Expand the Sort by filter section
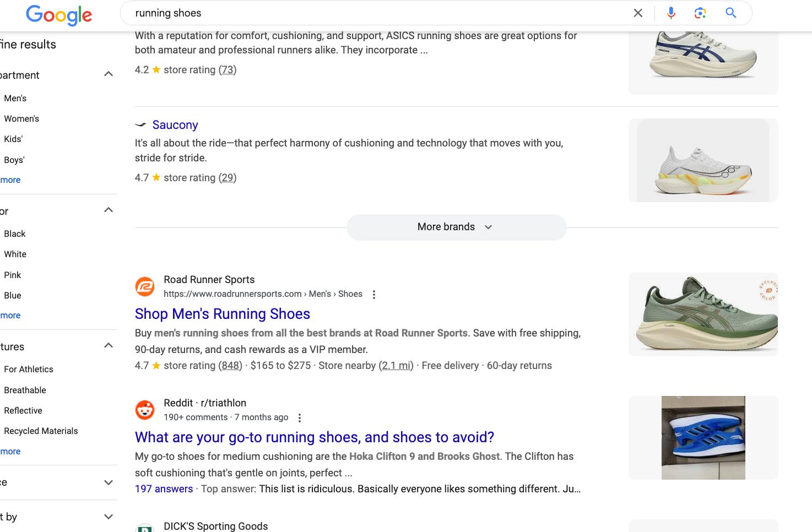The height and width of the screenshot is (532, 812). coord(109,517)
